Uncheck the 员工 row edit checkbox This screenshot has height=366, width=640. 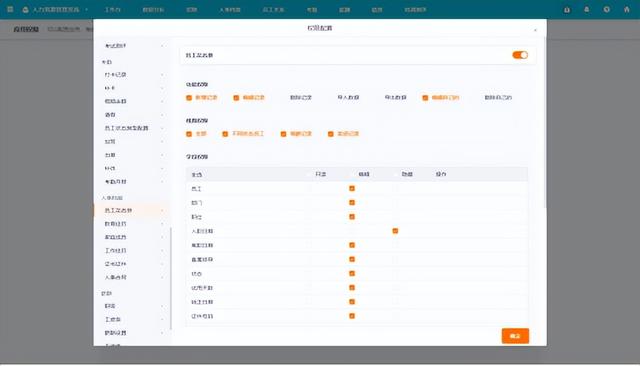pyautogui.click(x=352, y=189)
